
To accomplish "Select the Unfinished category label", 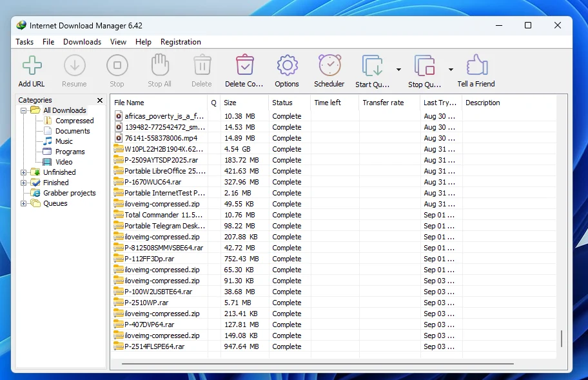I will (59, 172).
